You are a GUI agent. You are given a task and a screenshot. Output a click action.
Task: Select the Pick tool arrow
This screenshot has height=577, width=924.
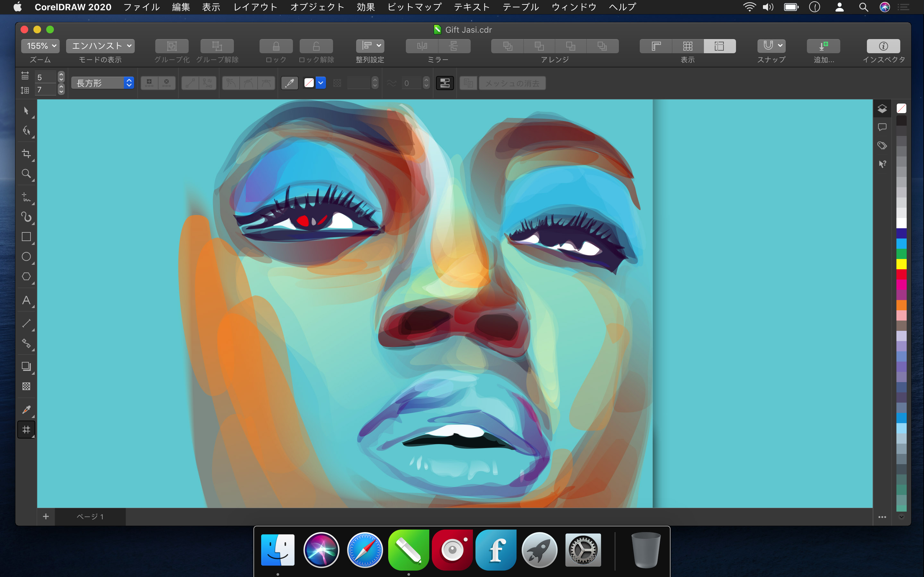26,111
